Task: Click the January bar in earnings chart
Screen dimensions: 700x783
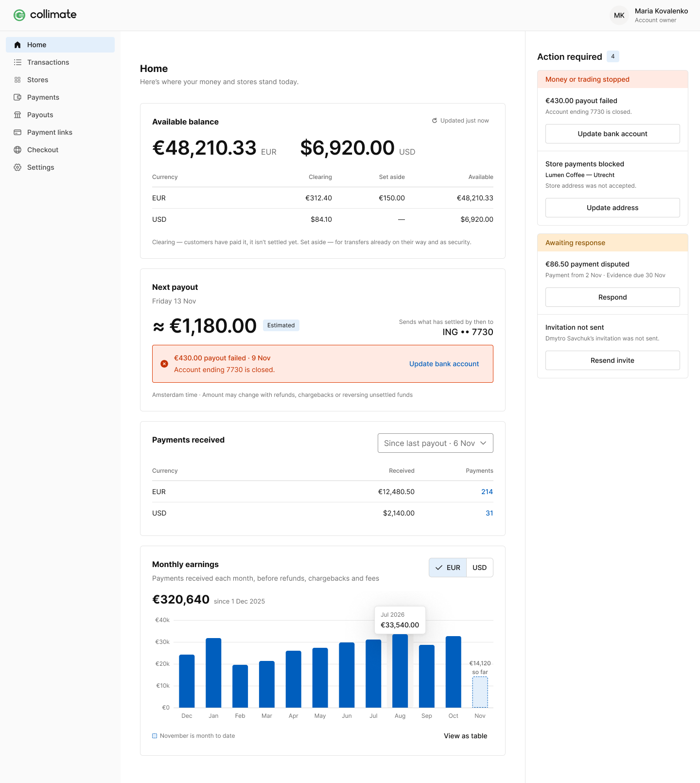Action: [x=213, y=673]
